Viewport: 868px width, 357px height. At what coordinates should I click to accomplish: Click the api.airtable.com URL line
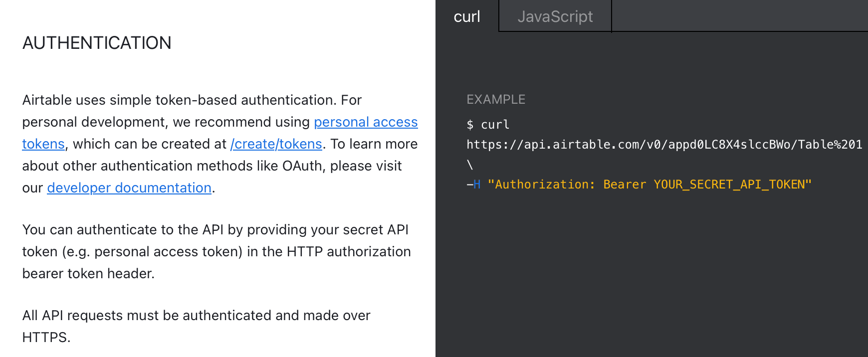point(664,145)
